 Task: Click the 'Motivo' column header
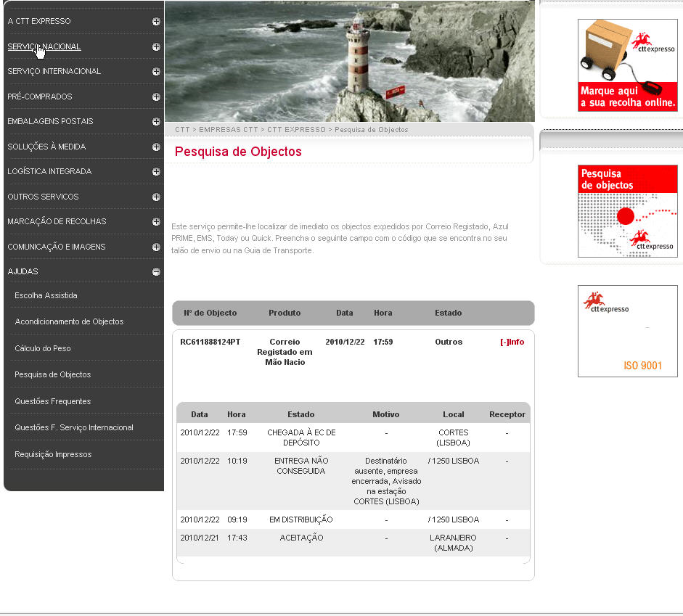386,414
